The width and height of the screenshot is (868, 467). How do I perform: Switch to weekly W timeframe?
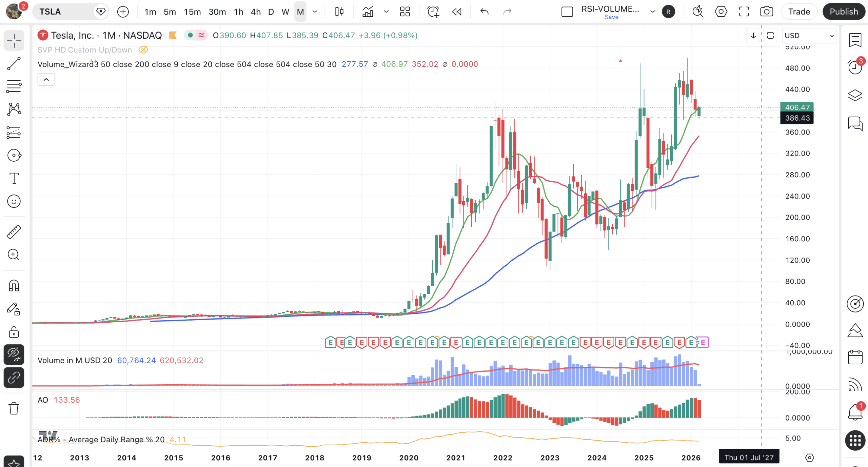tap(285, 12)
